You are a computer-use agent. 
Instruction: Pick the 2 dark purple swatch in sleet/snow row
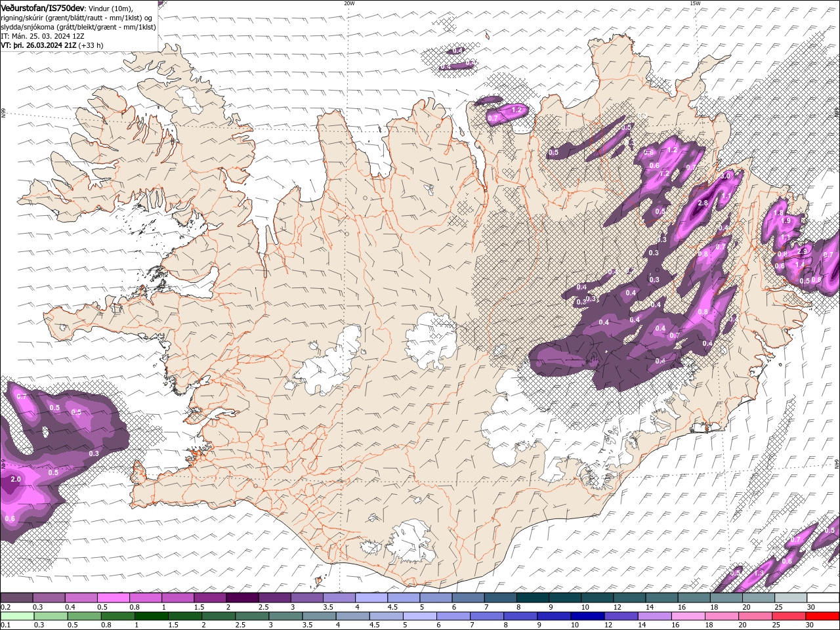[x=242, y=598]
